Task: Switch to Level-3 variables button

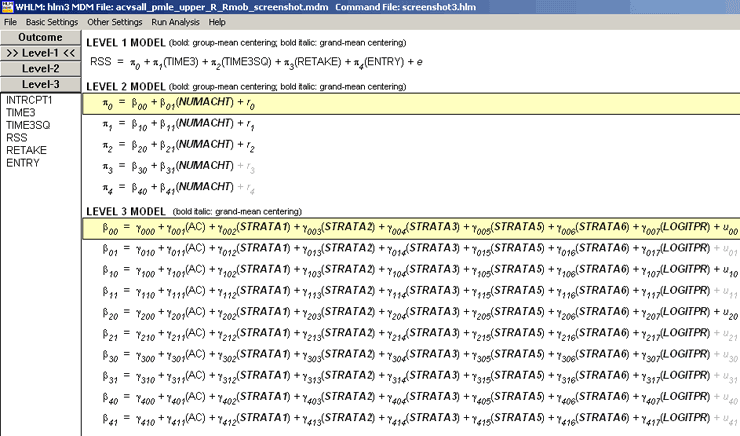Action: coord(41,84)
